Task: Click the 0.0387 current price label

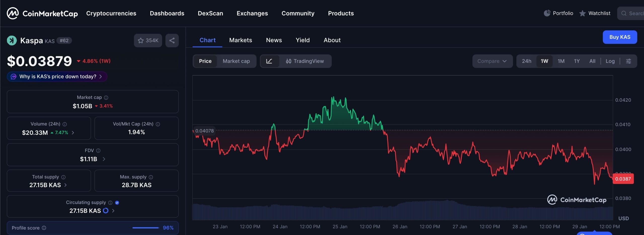Action: point(623,179)
